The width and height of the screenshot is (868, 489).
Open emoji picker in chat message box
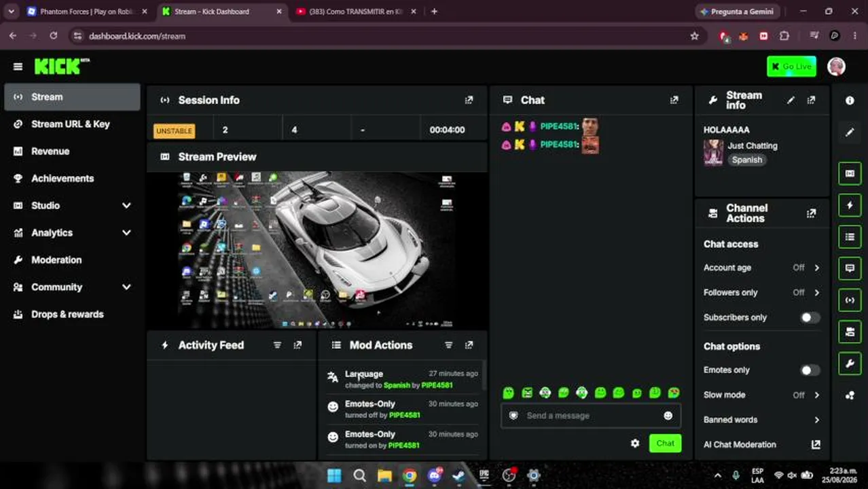668,416
